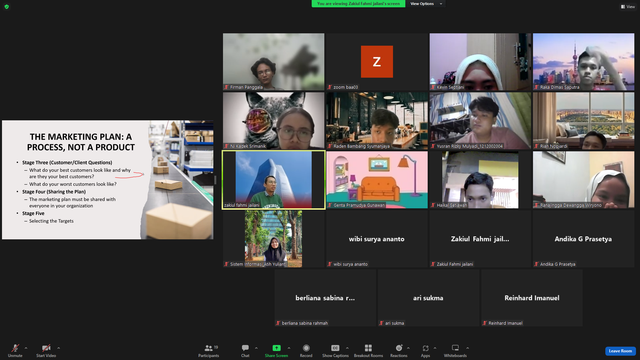Click muted mic icon on Reinhard Imanuel's tile

pos(484,323)
